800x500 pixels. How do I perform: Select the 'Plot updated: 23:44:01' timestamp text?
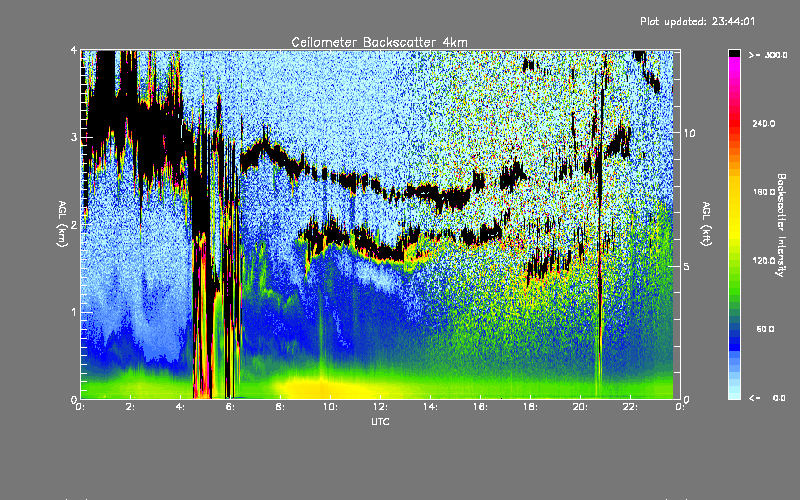(x=697, y=21)
